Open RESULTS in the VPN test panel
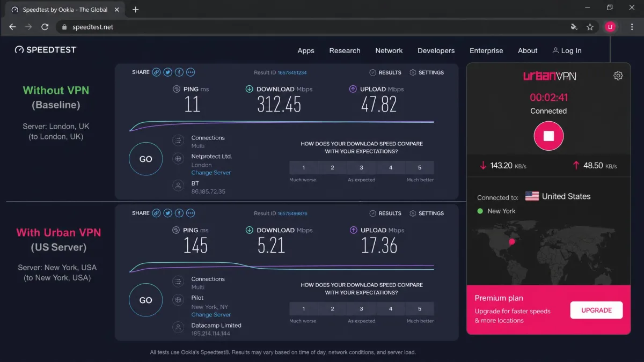The image size is (644, 362). [x=385, y=213]
